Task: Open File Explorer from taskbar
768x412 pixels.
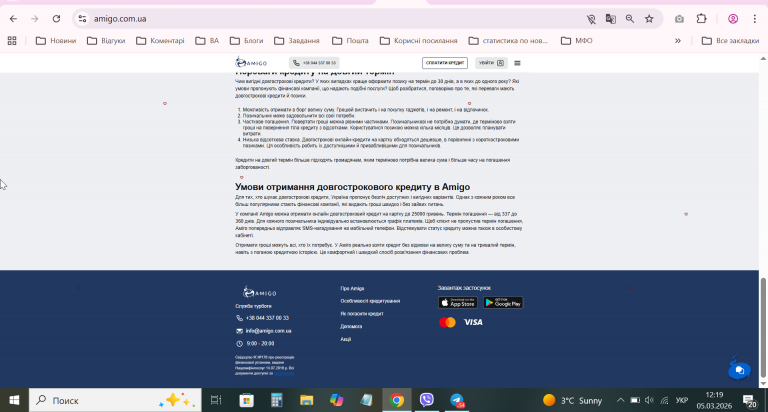Action: [x=307, y=400]
